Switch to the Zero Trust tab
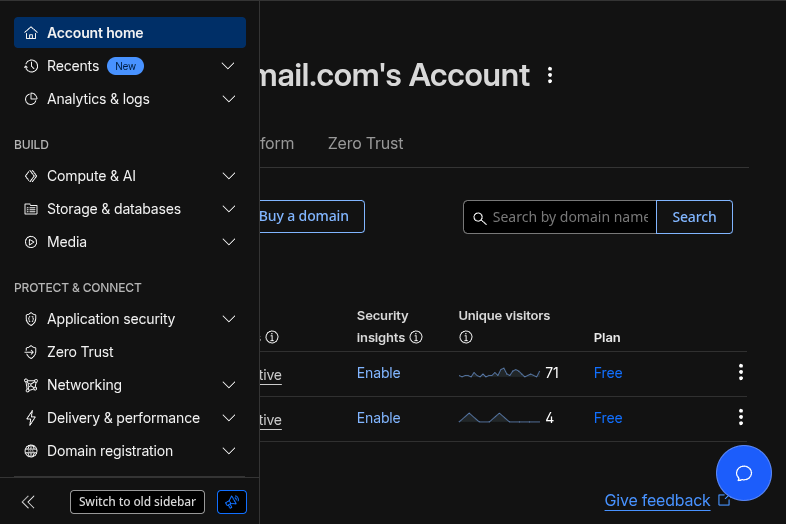Viewport: 786px width, 524px height. tap(365, 144)
